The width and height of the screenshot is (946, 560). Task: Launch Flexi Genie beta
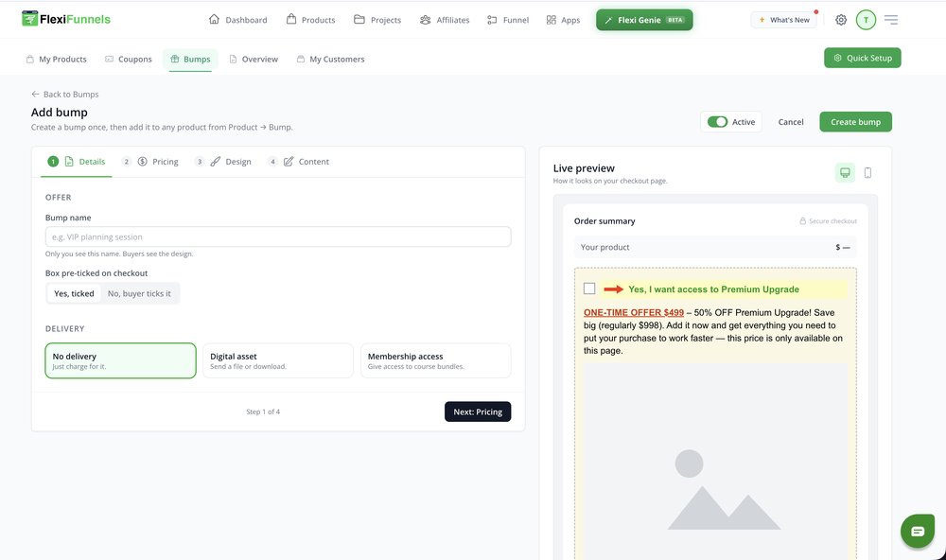point(644,20)
